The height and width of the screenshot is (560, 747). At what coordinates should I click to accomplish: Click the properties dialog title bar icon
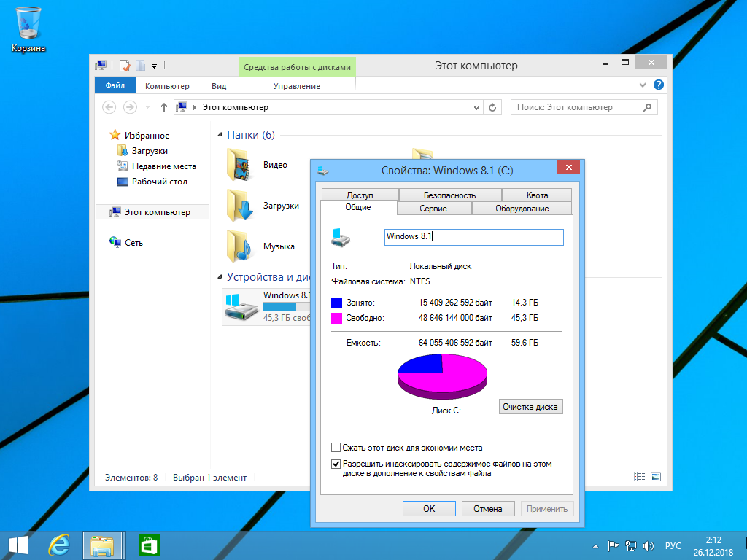[323, 171]
